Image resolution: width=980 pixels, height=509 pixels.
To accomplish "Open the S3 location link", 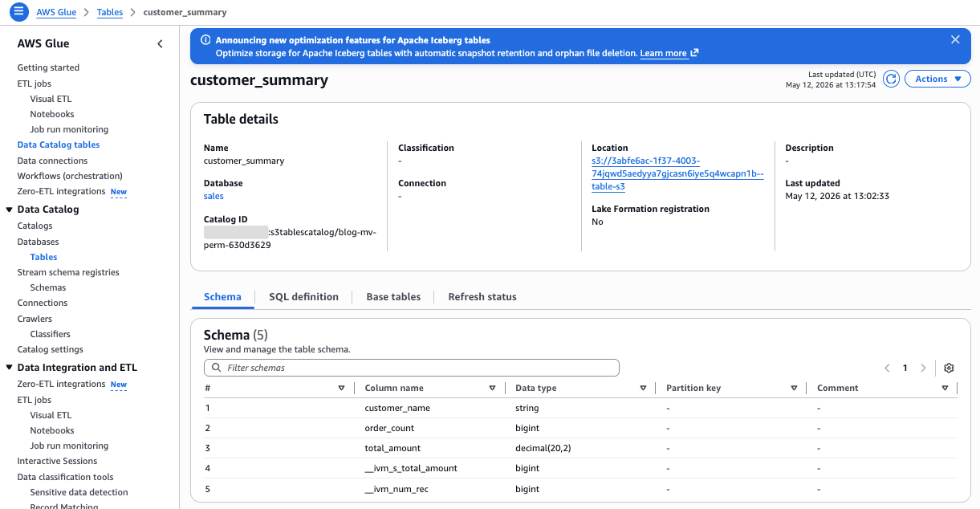I will pyautogui.click(x=677, y=173).
